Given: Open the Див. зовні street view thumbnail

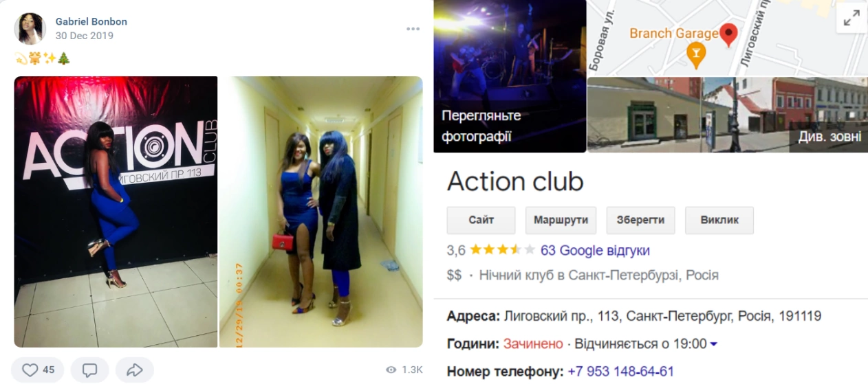Looking at the screenshot, I should coord(728,115).
